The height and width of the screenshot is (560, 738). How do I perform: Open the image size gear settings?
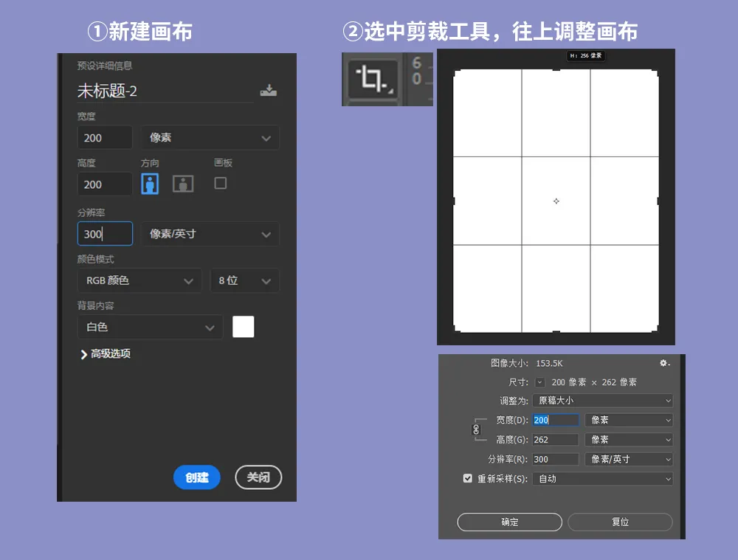click(664, 363)
